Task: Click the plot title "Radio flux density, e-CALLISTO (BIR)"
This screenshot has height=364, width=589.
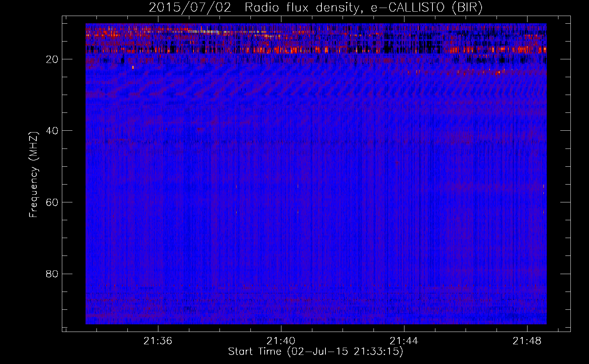Action: pyautogui.click(x=363, y=8)
